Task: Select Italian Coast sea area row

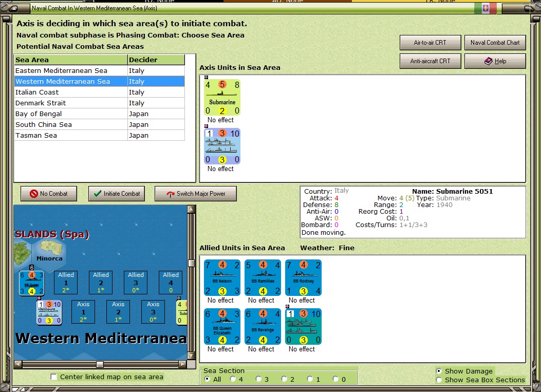Action: [x=99, y=92]
